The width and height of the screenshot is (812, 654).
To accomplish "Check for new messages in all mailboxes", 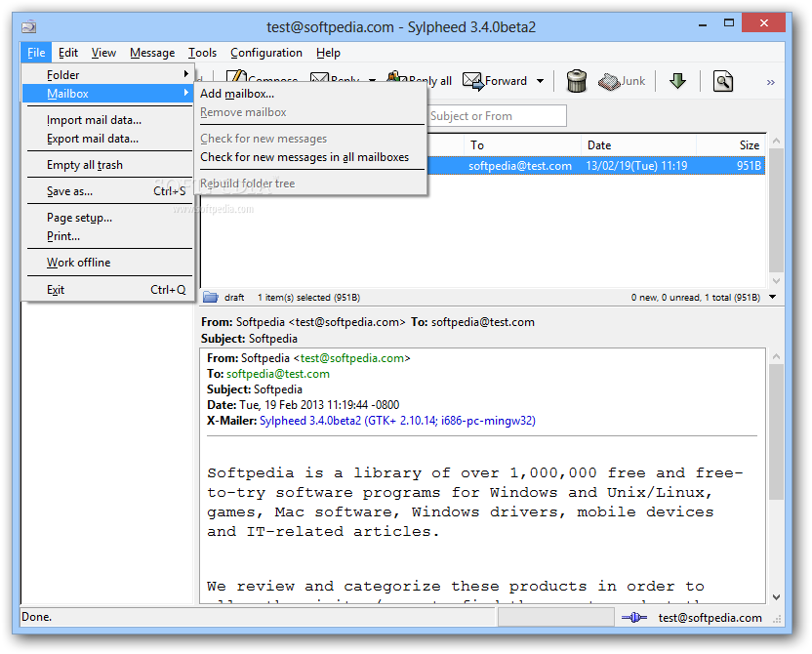I will 310,157.
